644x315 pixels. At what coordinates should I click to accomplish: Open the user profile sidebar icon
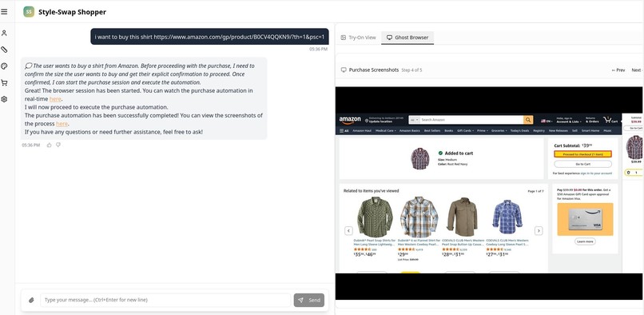pyautogui.click(x=4, y=33)
